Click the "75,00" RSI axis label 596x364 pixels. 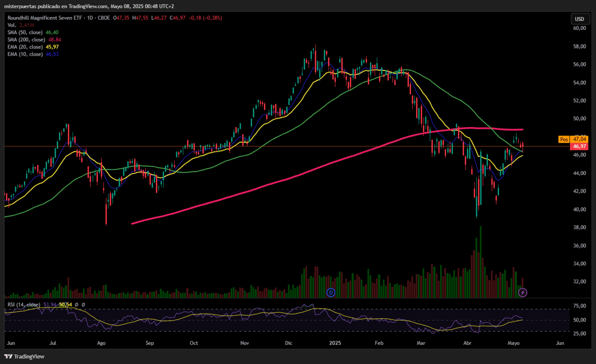579,306
